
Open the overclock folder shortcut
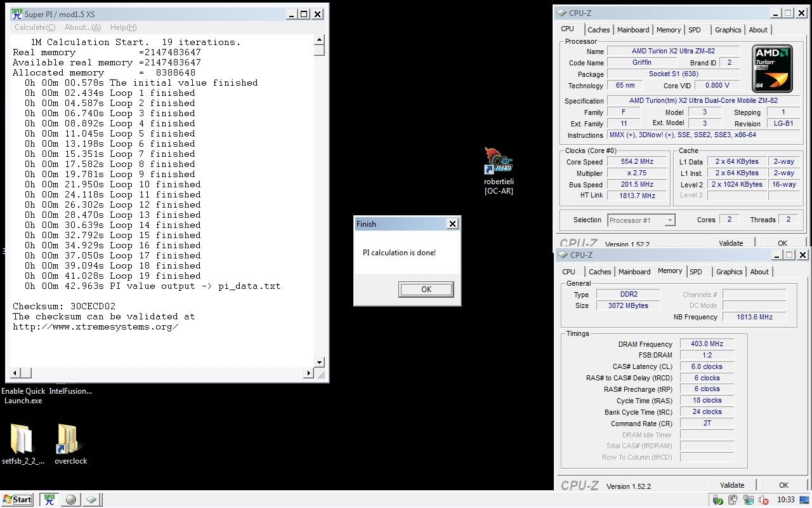coord(70,444)
